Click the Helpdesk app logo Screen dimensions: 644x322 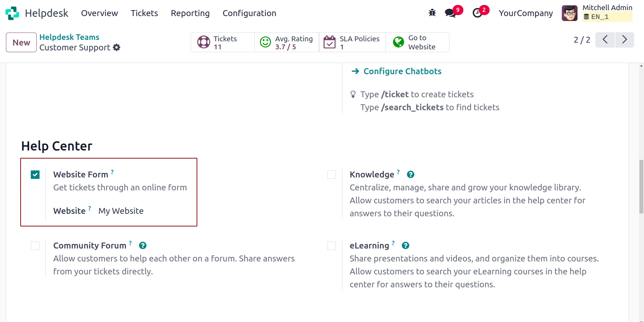12,13
